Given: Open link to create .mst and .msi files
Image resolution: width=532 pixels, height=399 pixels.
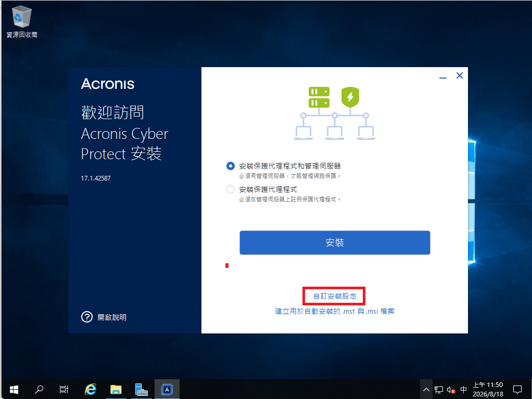Looking at the screenshot, I should click(335, 311).
